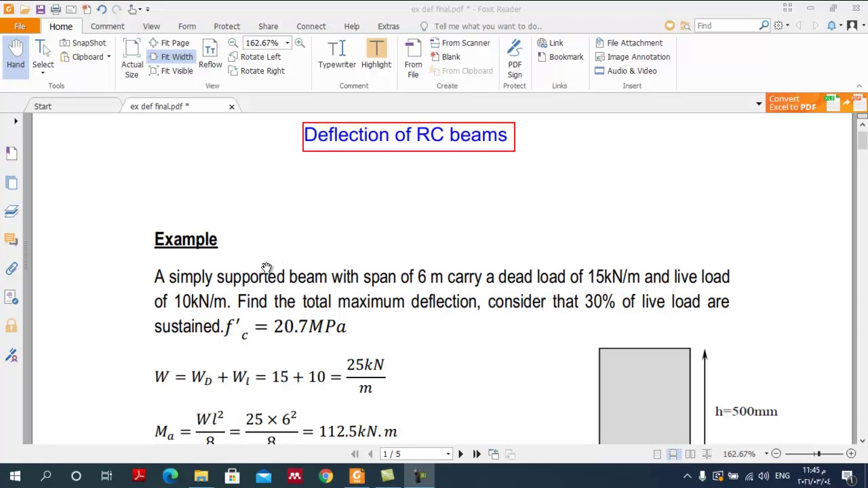
Task: Insert an Image Annotation
Action: 633,57
